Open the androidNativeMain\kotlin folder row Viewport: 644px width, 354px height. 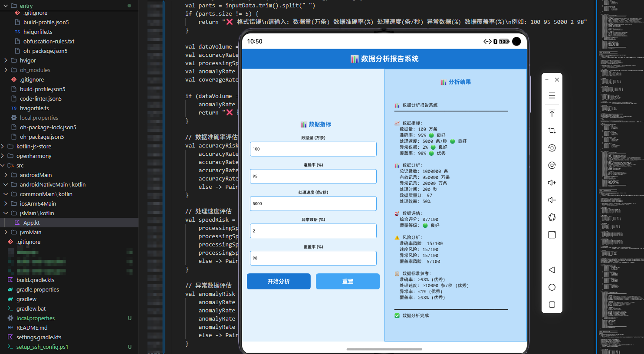[69, 184]
